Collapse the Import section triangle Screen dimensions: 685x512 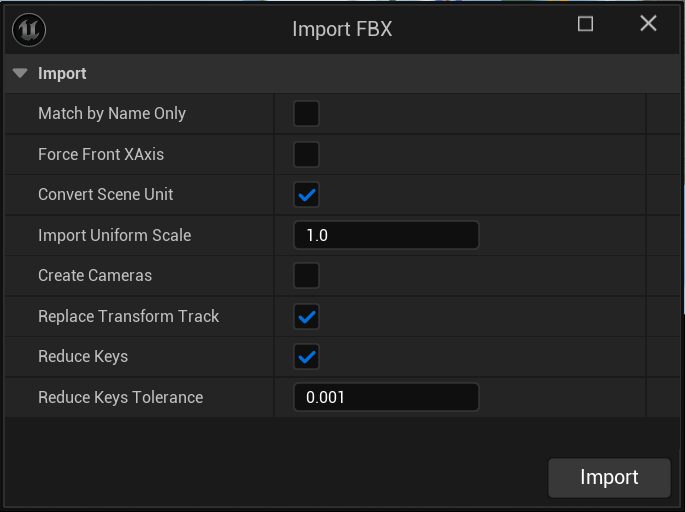coord(20,73)
